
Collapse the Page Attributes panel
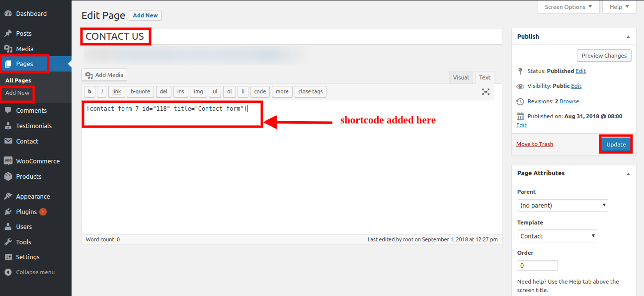[x=628, y=174]
